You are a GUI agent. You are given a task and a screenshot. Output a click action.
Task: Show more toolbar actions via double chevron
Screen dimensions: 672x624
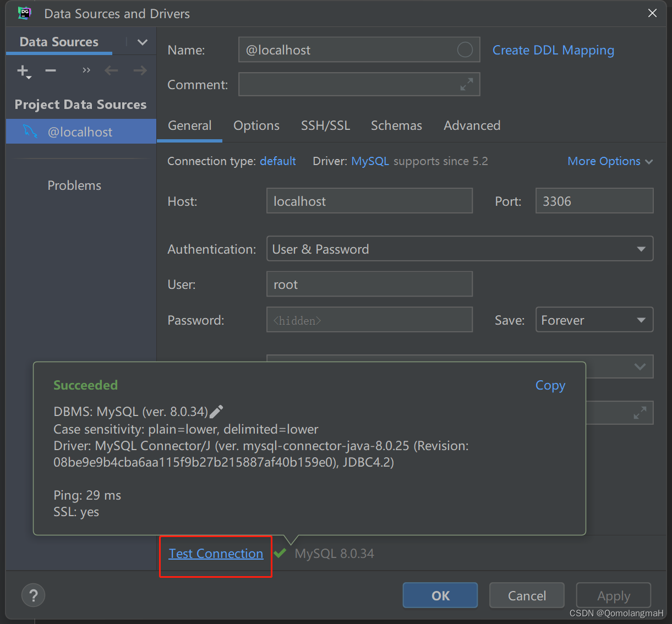86,70
